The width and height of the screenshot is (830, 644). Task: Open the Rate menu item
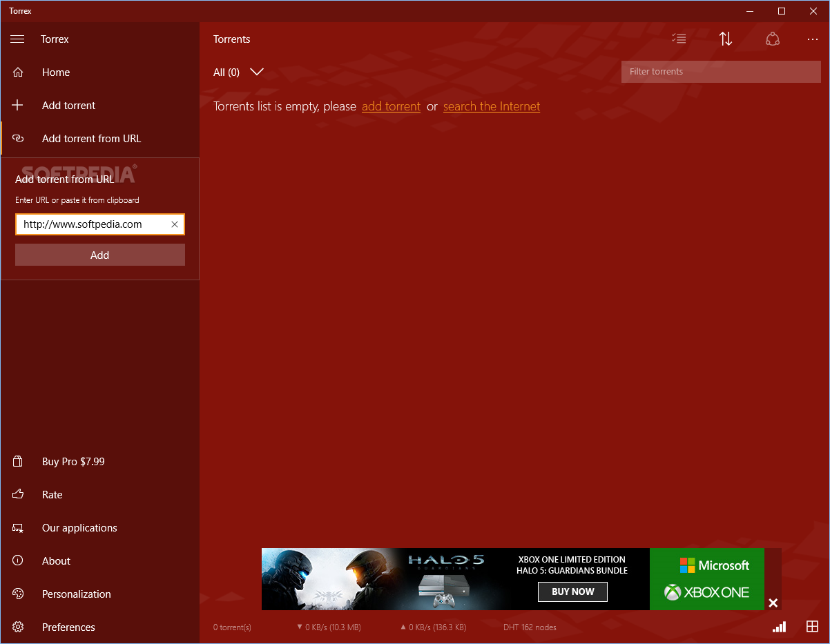coord(100,495)
